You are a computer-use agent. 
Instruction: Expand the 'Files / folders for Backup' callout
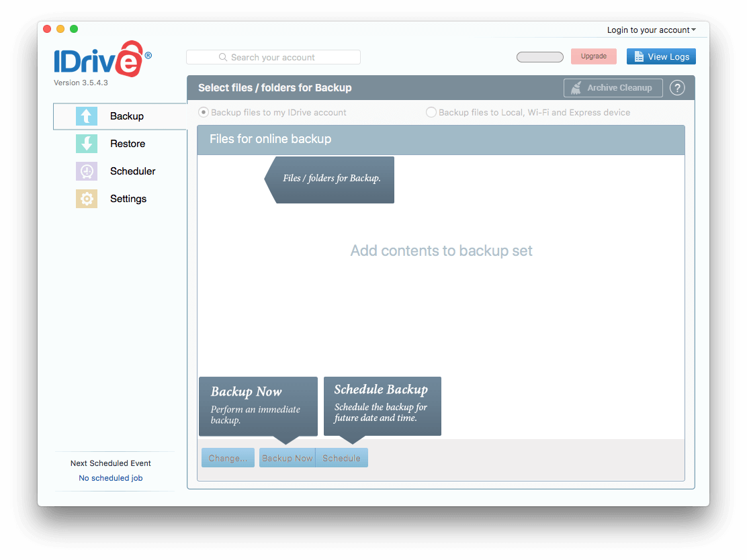point(332,179)
